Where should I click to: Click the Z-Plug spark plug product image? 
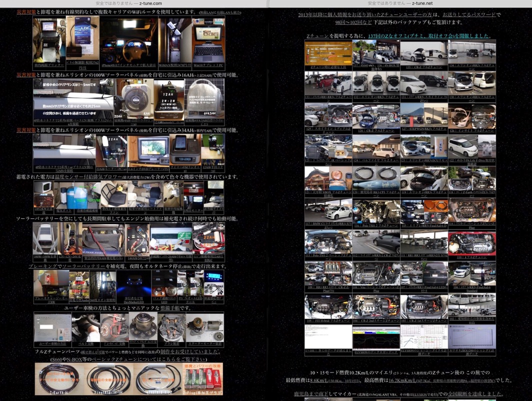point(202,378)
